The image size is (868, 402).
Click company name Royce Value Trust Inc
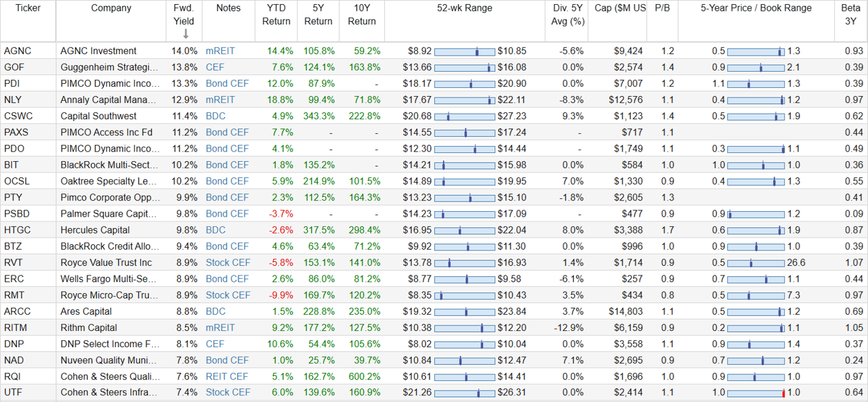tap(106, 263)
